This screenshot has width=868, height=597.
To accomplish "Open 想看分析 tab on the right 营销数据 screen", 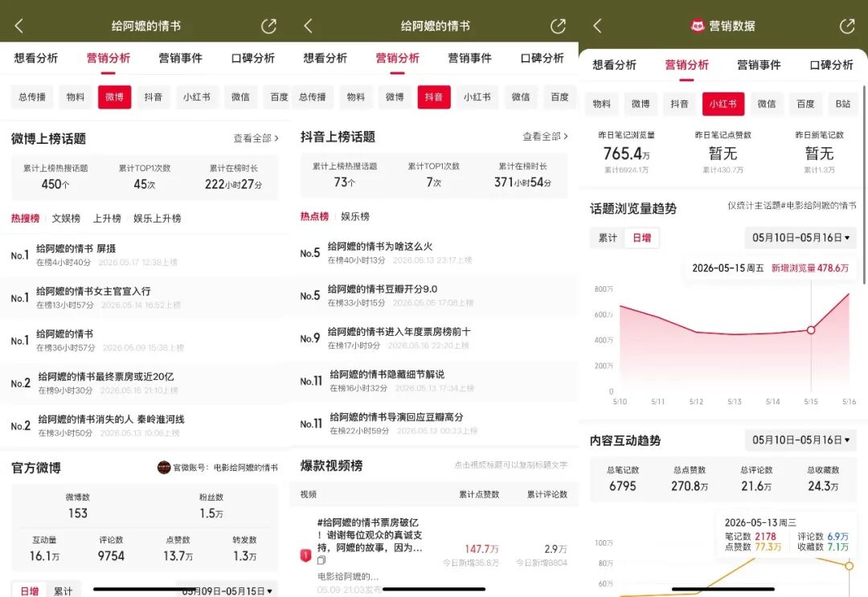I will tap(615, 65).
